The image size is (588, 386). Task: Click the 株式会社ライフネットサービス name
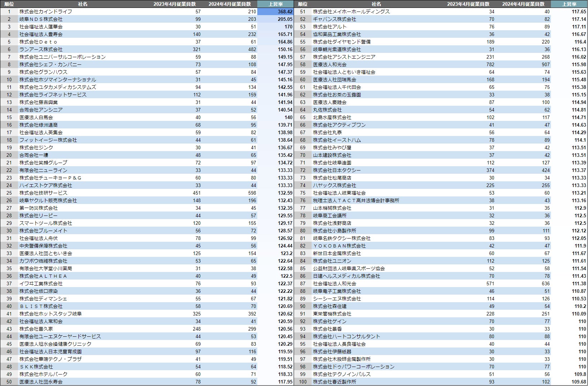click(53, 95)
